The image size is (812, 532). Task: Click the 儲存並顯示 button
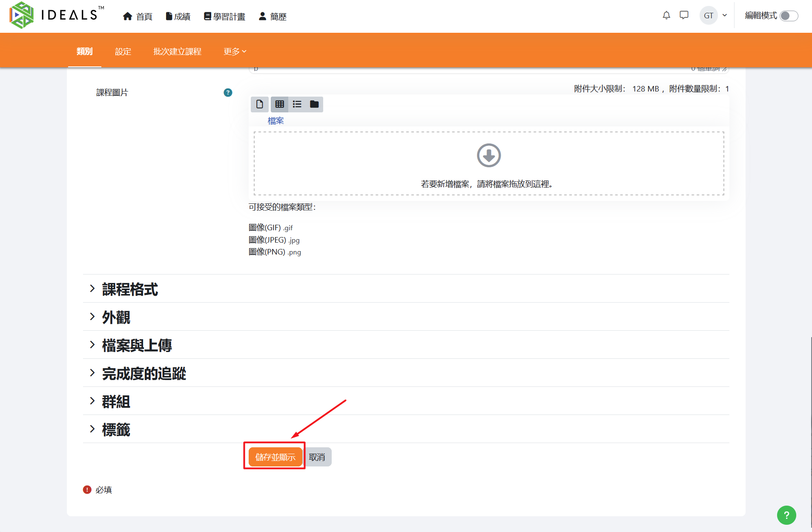pos(275,457)
